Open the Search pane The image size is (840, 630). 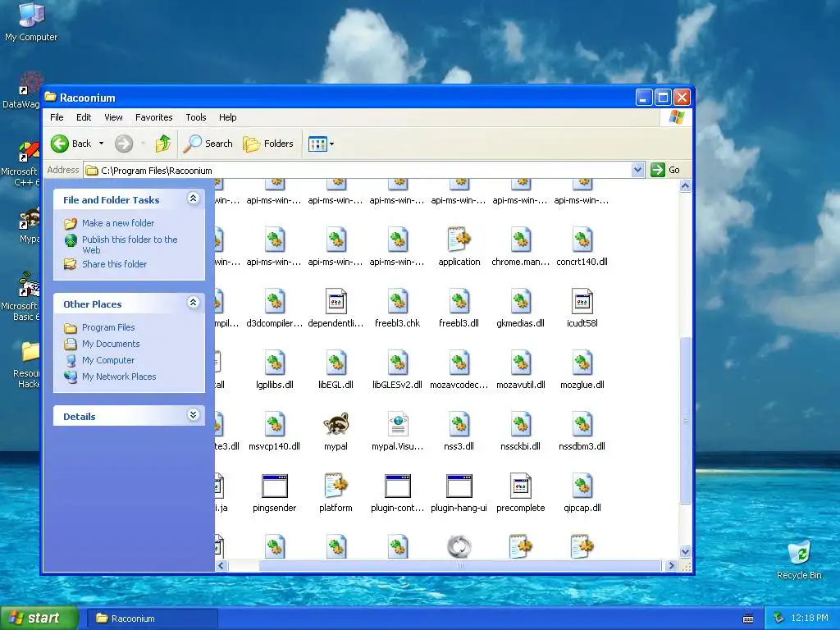point(208,144)
